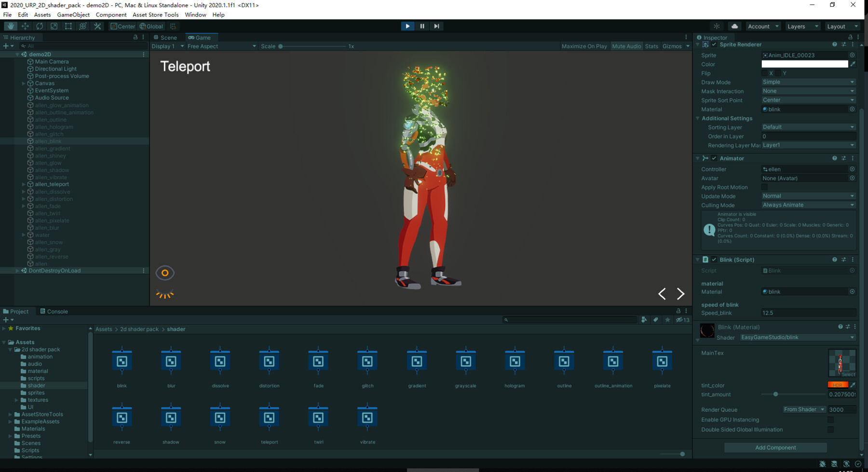Open the Sorting Layer dropdown

click(808, 127)
